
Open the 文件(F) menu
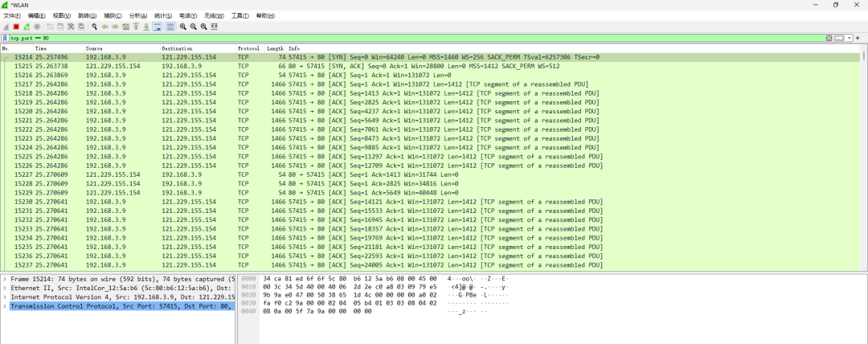(x=12, y=15)
